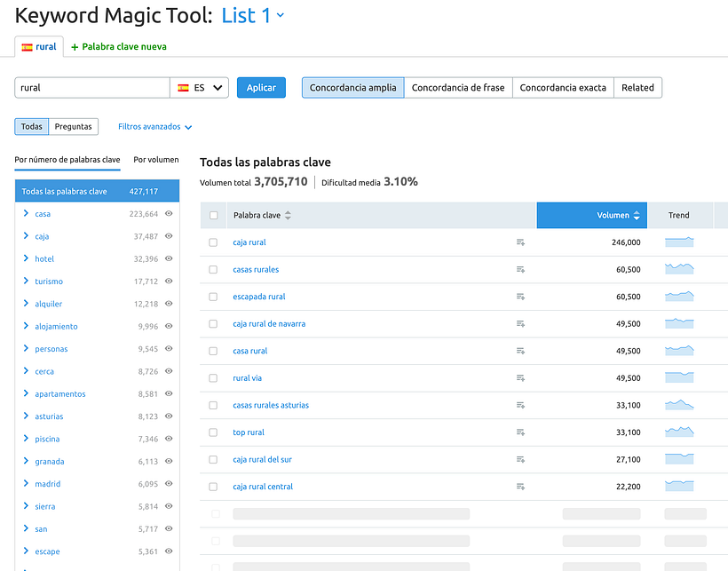Check the 'caja rural' row checkbox
728x571 pixels.
[x=213, y=242]
